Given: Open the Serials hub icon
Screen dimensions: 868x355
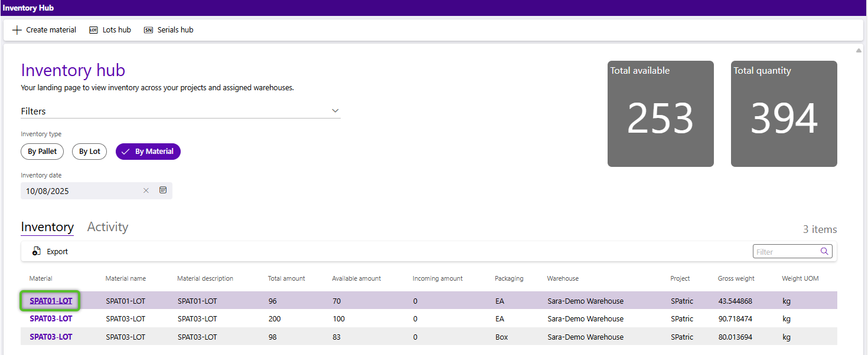Looking at the screenshot, I should click(x=148, y=30).
